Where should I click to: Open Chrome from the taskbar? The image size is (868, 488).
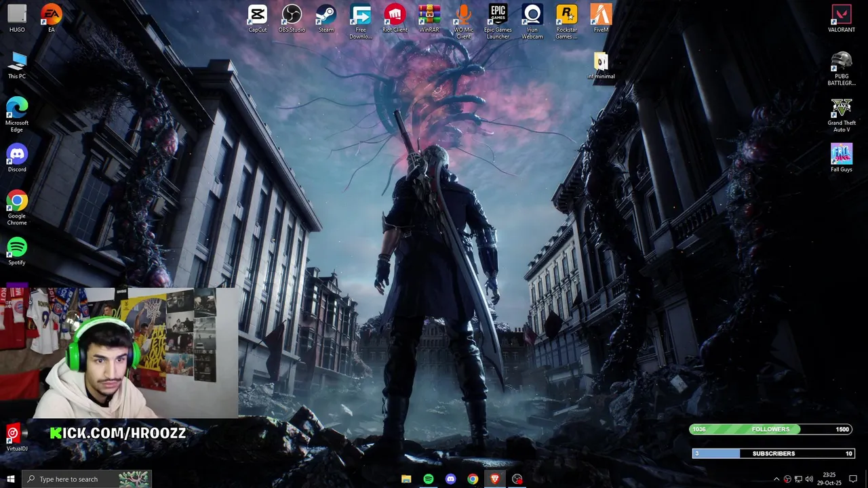coord(473,479)
